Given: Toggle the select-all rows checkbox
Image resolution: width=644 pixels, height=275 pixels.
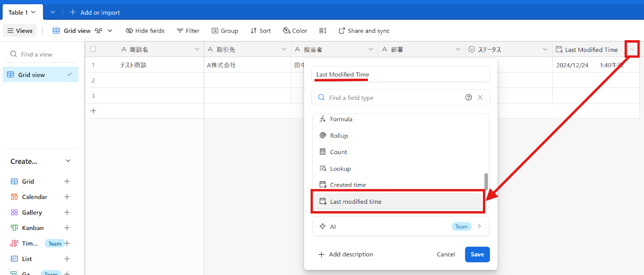Looking at the screenshot, I should pyautogui.click(x=93, y=49).
